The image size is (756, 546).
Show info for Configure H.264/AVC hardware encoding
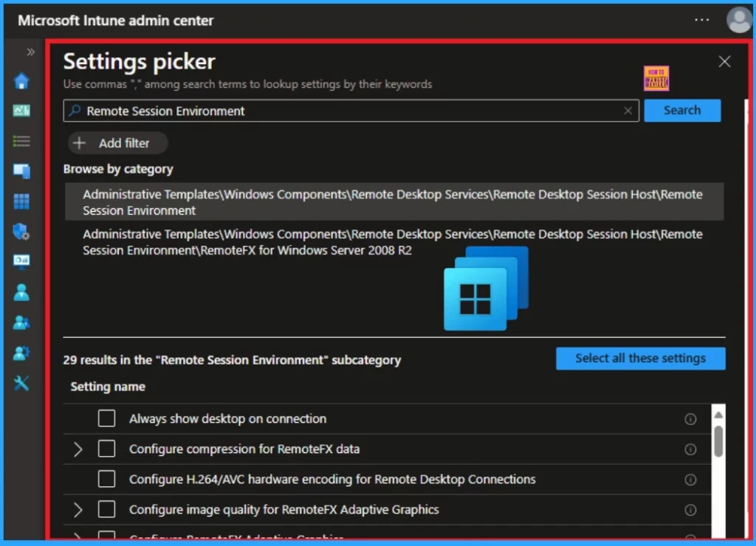[x=690, y=480]
